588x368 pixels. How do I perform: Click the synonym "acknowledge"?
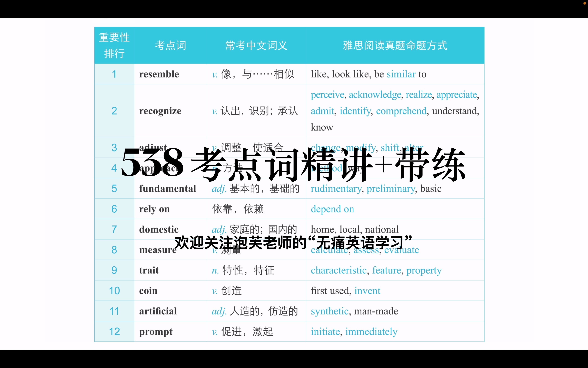tap(375, 95)
